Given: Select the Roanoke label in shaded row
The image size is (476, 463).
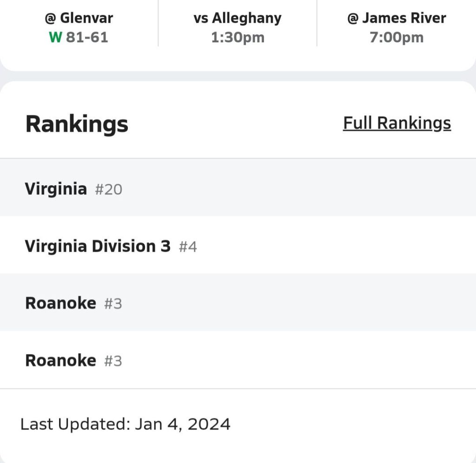Looking at the screenshot, I should click(x=60, y=303).
